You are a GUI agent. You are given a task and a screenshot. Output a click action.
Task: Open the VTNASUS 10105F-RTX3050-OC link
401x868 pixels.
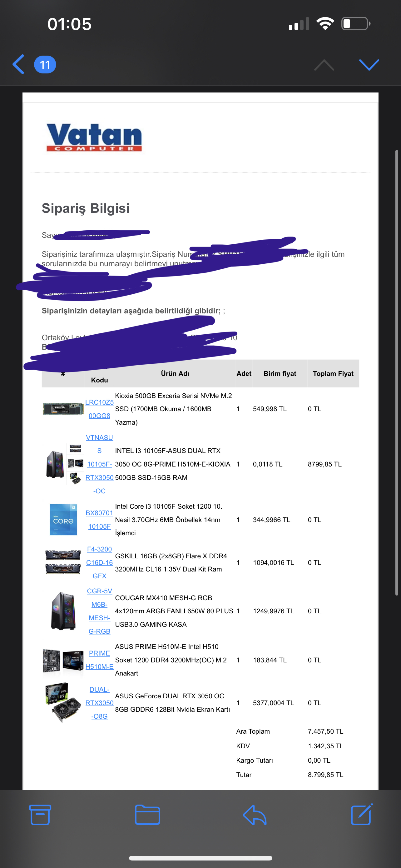(x=99, y=464)
